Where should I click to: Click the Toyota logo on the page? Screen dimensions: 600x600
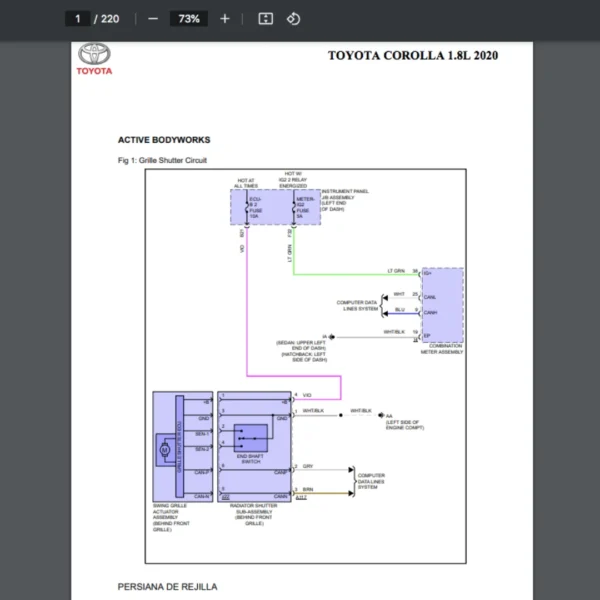coord(94,59)
